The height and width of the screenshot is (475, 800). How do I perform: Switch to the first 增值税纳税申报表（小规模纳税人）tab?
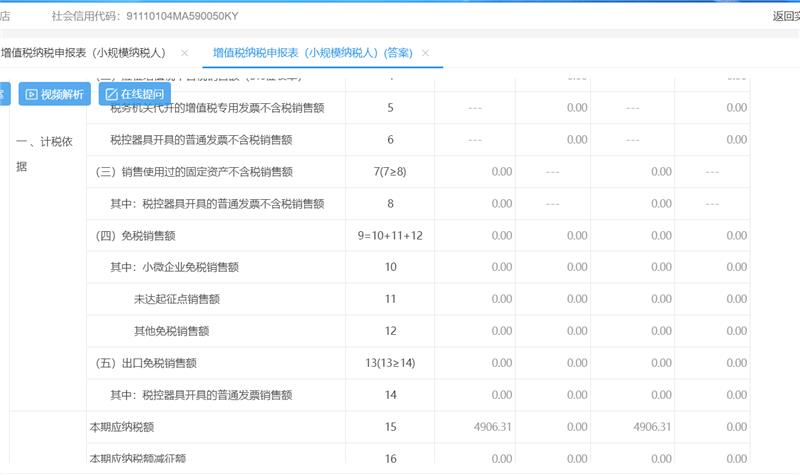[x=87, y=53]
